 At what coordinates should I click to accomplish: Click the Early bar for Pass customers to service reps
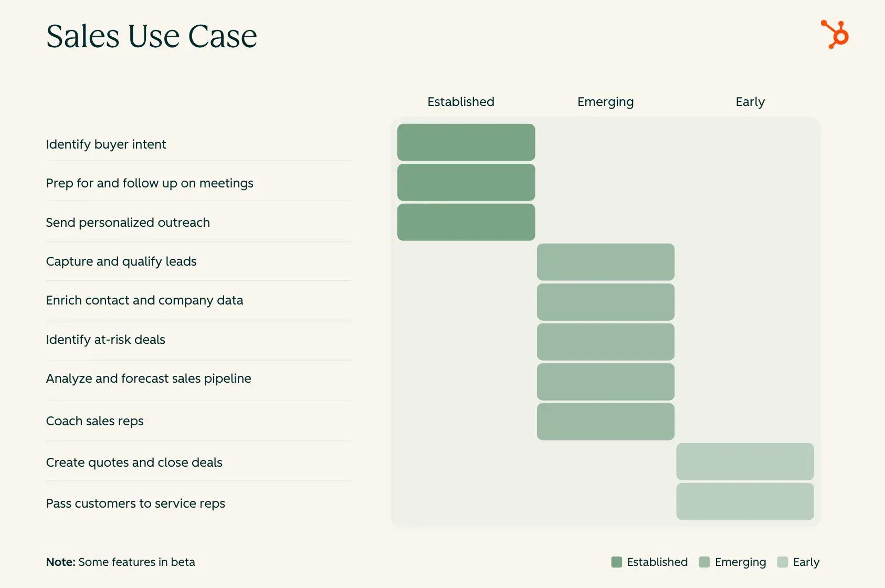(745, 501)
